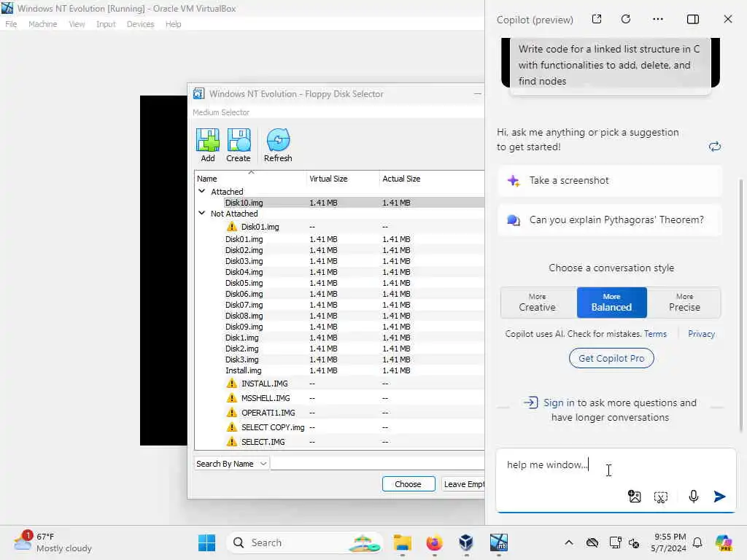Screen dimensions: 747x560
Task: Select Disk2.img in the list
Action: tap(339, 349)
